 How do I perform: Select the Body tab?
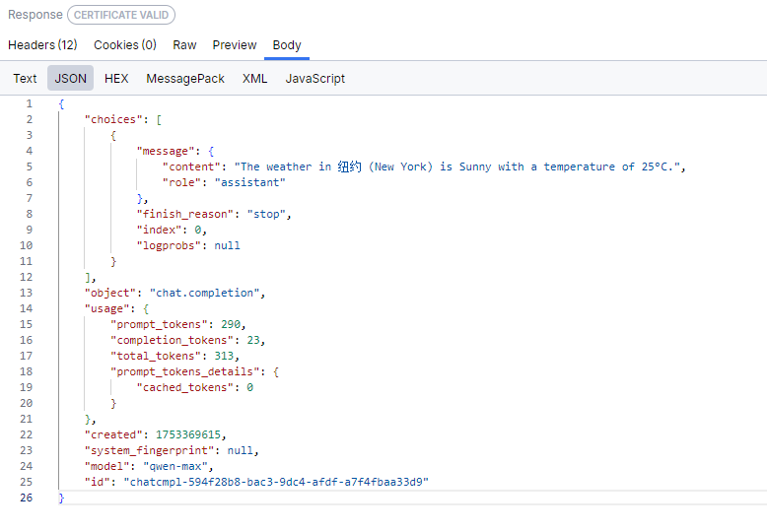(287, 45)
